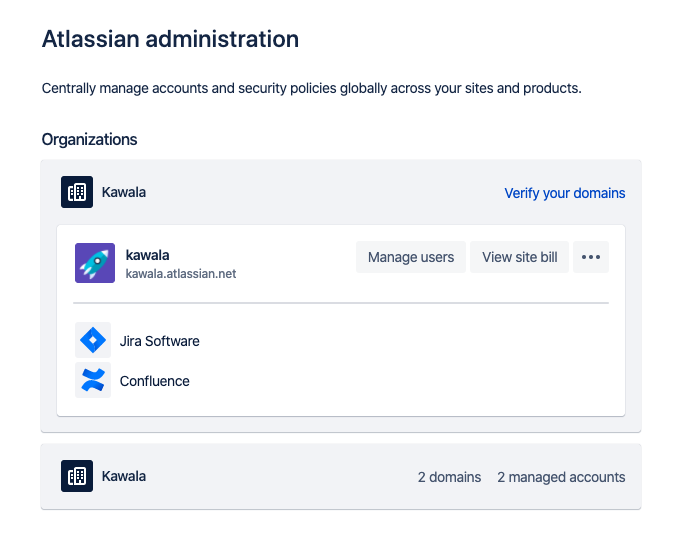Click the Jira Software diamond icon
This screenshot has height=540, width=673.
click(x=93, y=340)
